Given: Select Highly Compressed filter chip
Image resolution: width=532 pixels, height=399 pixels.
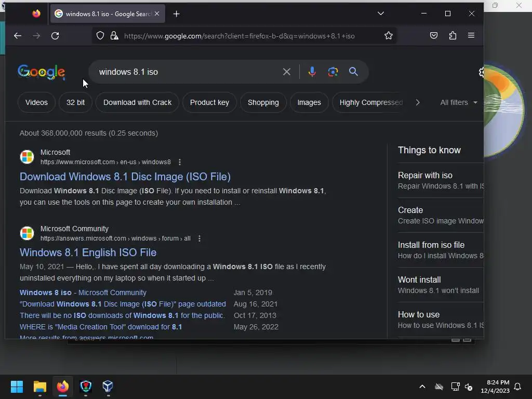Looking at the screenshot, I should 371,102.
